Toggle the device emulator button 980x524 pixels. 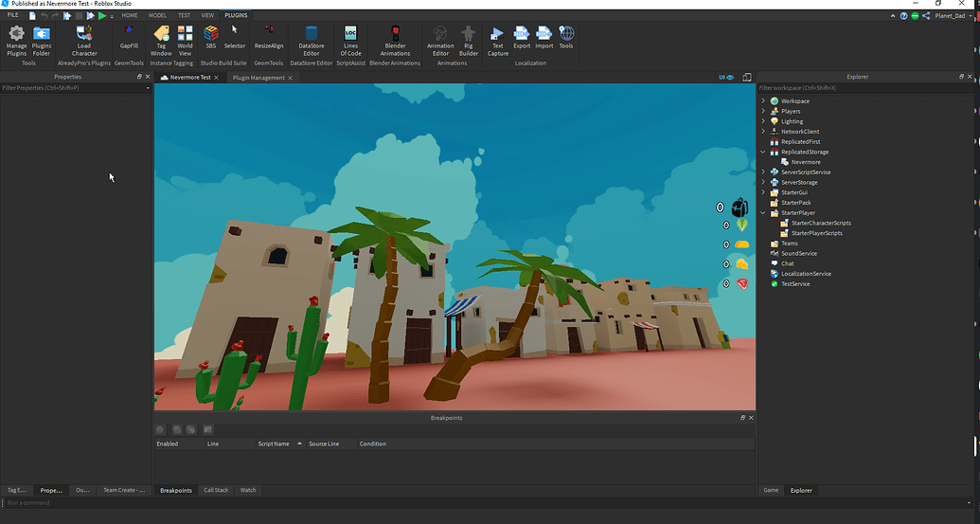click(x=747, y=78)
